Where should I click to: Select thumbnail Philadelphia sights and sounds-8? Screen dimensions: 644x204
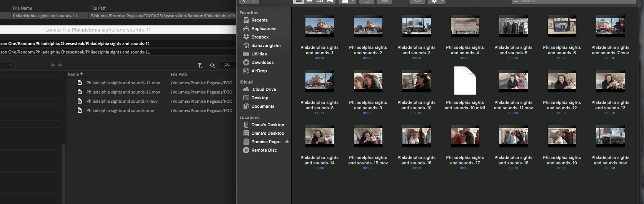[320, 81]
